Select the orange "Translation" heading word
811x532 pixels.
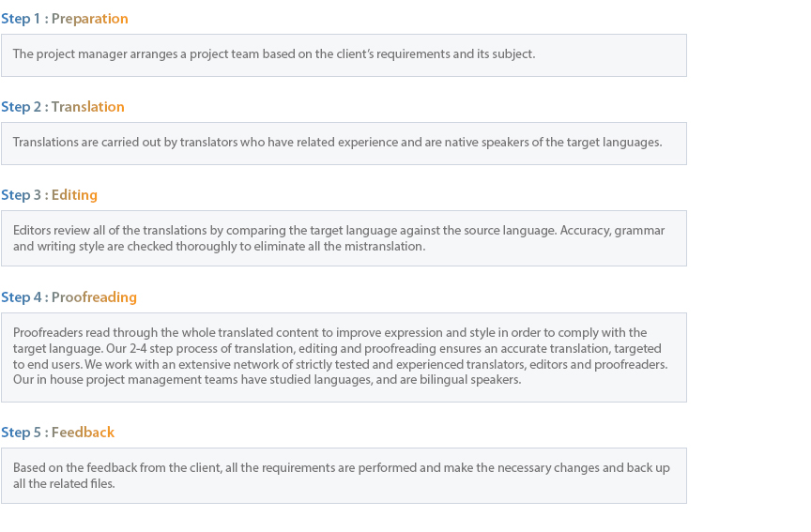coord(87,107)
